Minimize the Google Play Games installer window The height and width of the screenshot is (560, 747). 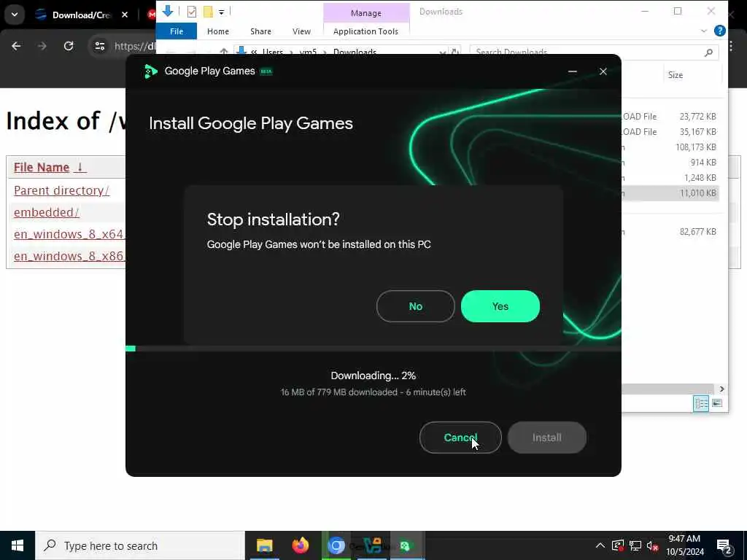573,71
